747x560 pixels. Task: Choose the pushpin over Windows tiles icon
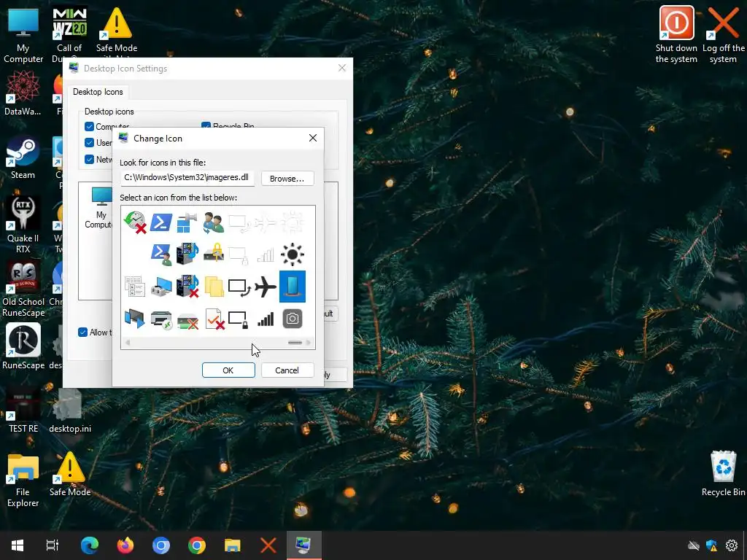(187, 222)
